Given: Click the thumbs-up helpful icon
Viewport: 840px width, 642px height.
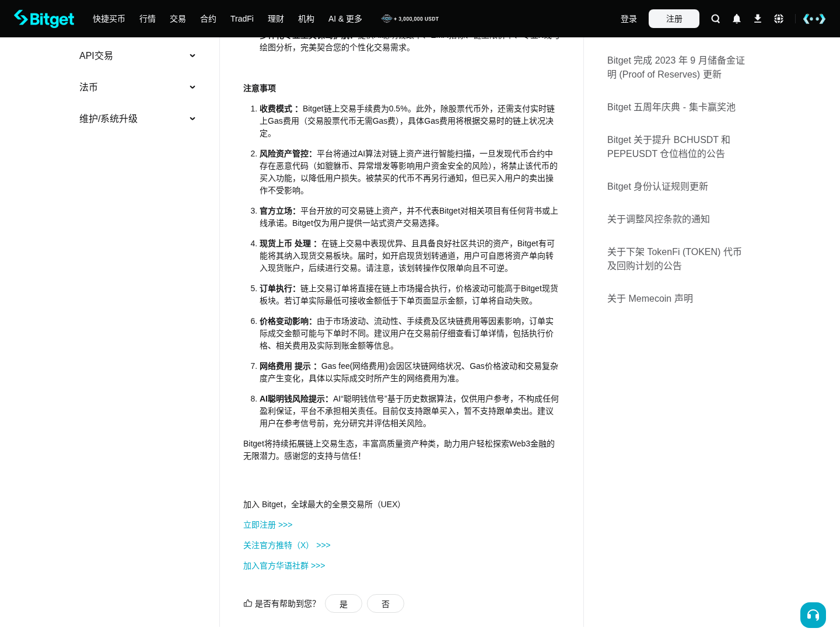Looking at the screenshot, I should 248,603.
